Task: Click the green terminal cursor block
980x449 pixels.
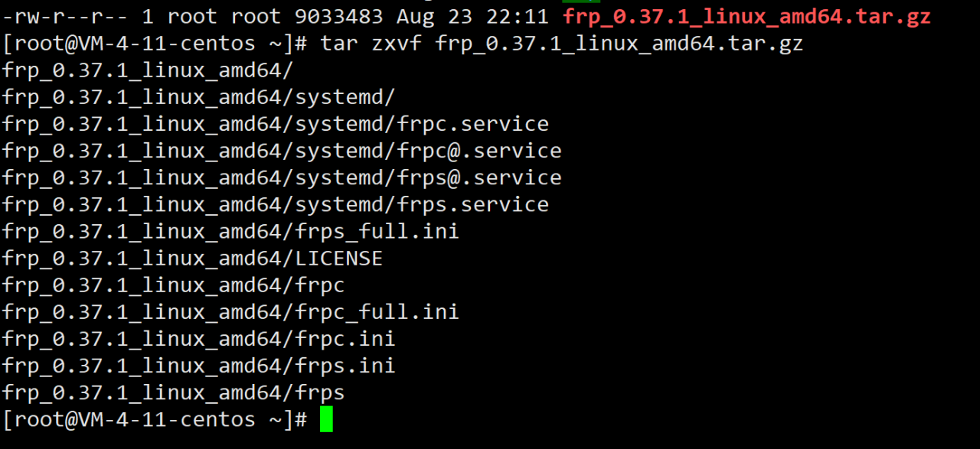Action: [x=326, y=419]
